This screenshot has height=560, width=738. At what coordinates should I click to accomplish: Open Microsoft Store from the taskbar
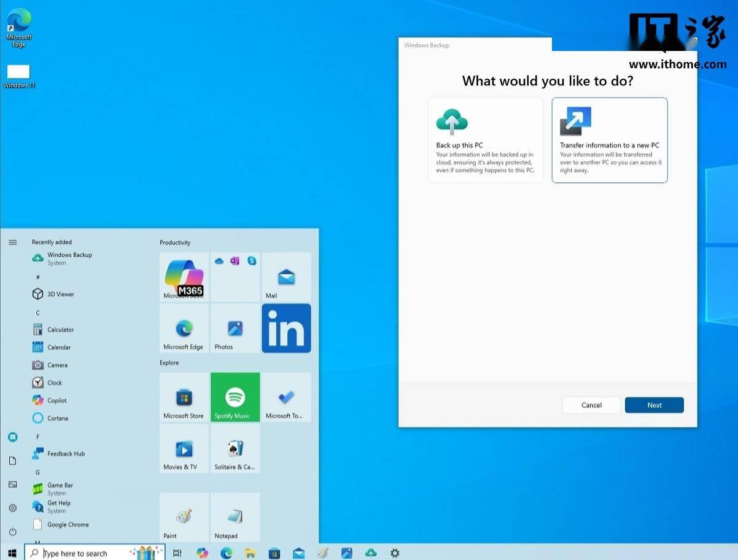[x=274, y=553]
